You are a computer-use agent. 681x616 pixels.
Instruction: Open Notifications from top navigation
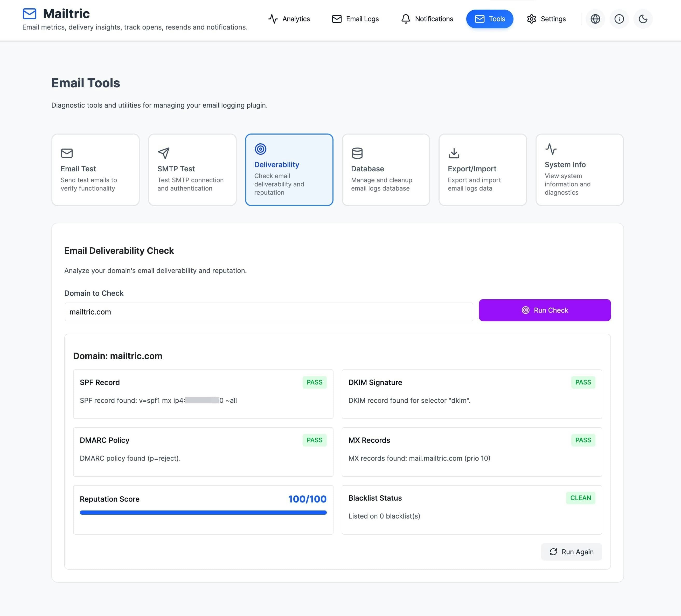pos(427,19)
